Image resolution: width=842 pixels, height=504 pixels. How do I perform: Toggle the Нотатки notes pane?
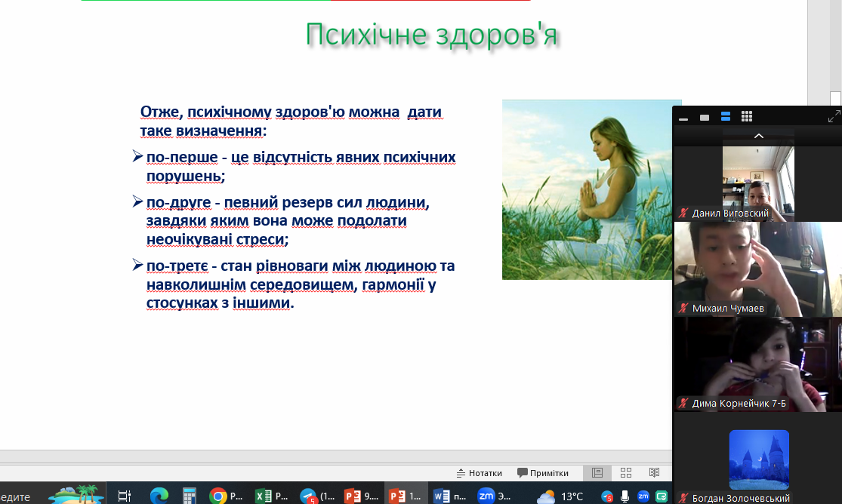click(x=479, y=473)
